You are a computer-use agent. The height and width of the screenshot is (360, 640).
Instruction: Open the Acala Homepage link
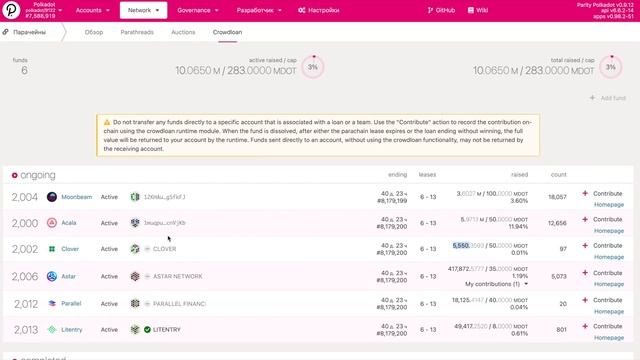609,231
